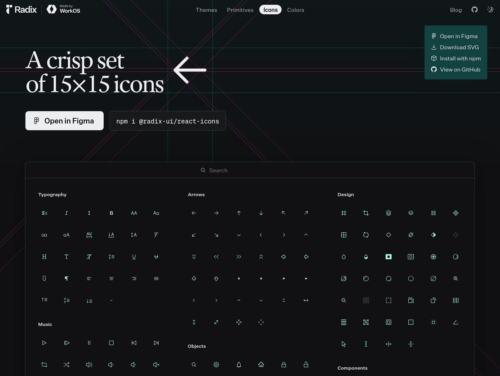Open the Blog link
500x376 pixels.
coord(456,10)
